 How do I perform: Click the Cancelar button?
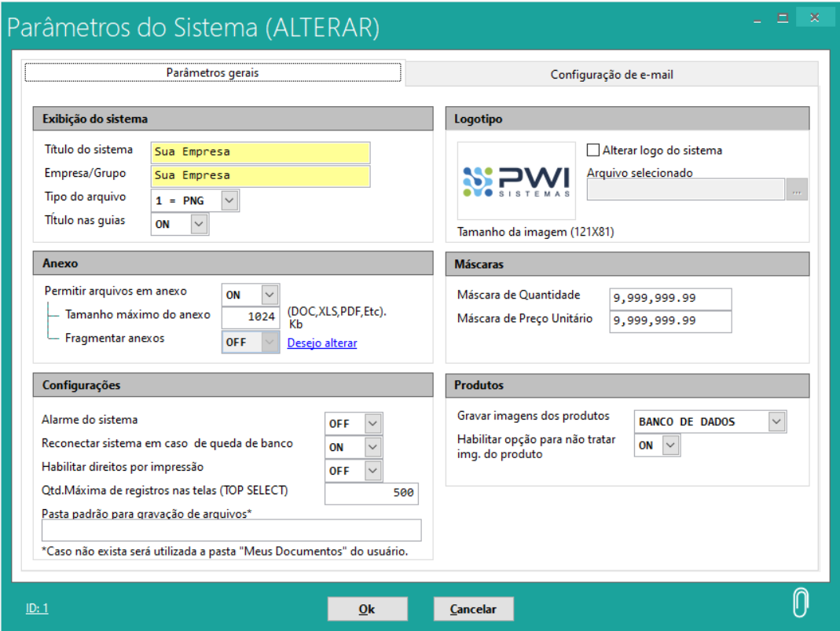tap(473, 609)
